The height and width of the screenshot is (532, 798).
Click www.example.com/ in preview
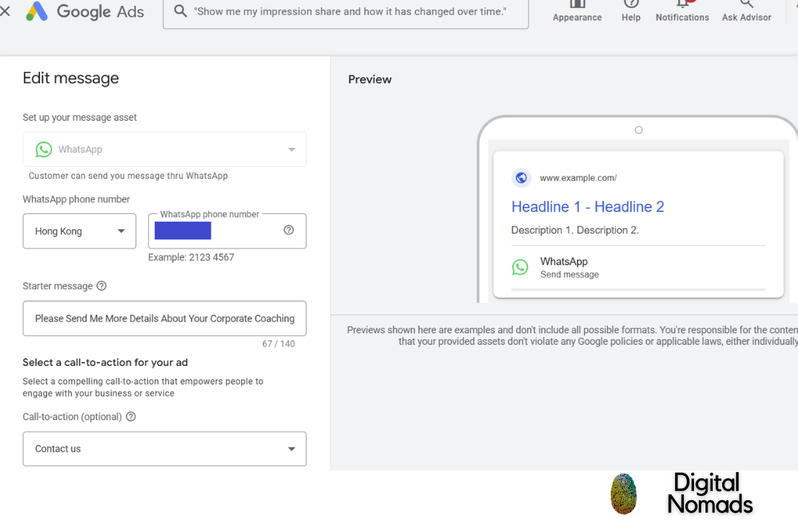click(x=578, y=178)
